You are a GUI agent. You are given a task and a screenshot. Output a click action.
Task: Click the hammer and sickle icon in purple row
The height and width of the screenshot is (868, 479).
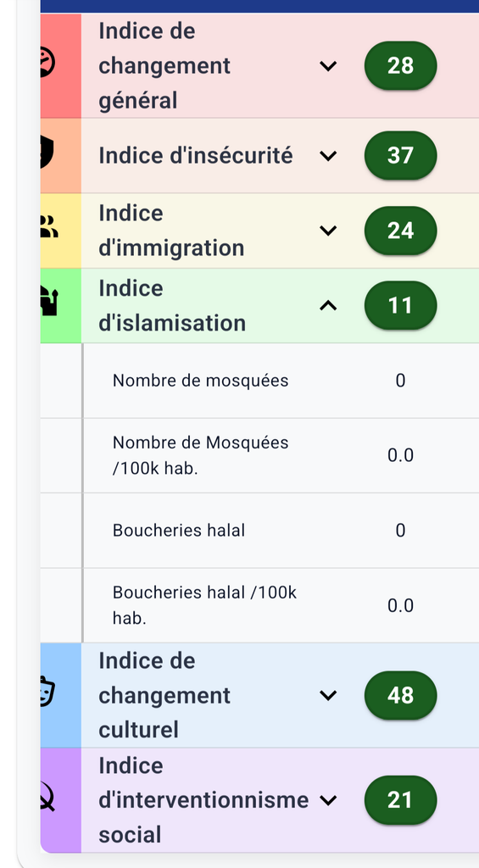tap(48, 798)
